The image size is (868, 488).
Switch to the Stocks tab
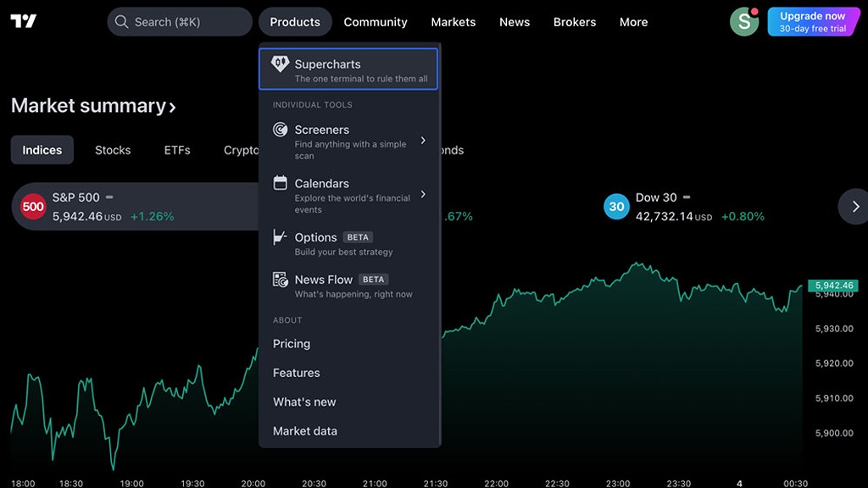(113, 150)
